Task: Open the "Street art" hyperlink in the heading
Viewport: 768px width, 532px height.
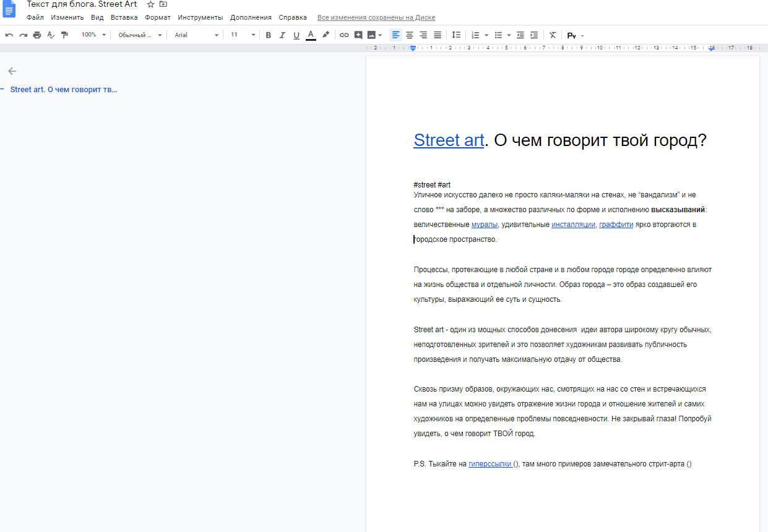Action: tap(449, 140)
